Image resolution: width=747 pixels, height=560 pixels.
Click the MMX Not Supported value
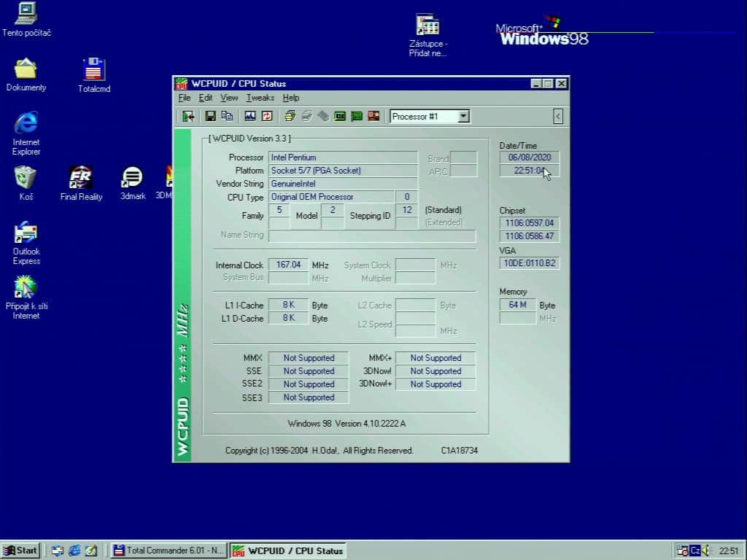point(309,357)
